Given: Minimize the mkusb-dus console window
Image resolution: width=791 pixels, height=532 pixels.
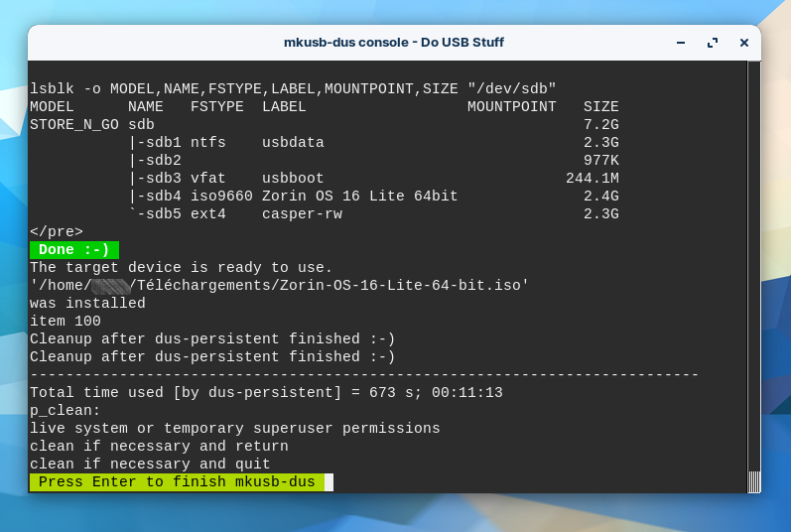Looking at the screenshot, I should click(x=681, y=43).
